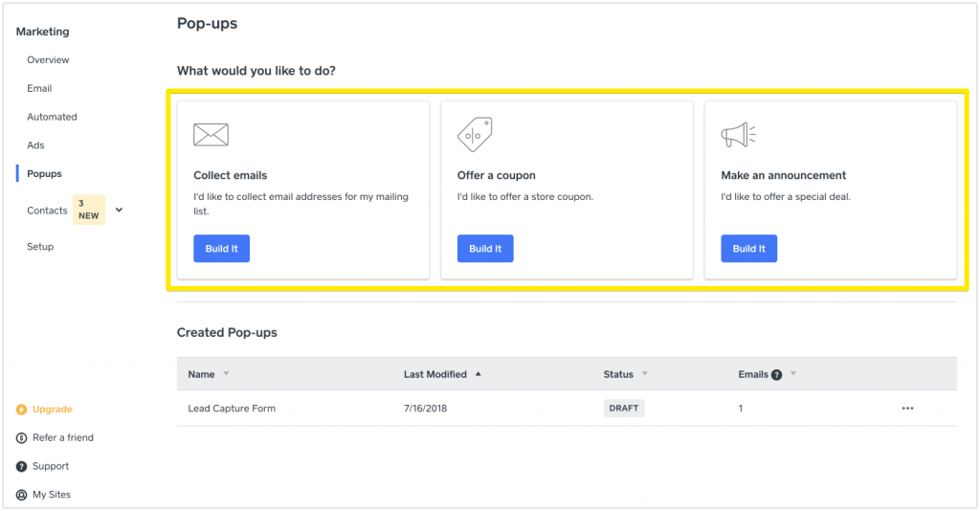The image size is (980, 511).
Task: Open the Name column filter dropdown
Action: tap(226, 374)
